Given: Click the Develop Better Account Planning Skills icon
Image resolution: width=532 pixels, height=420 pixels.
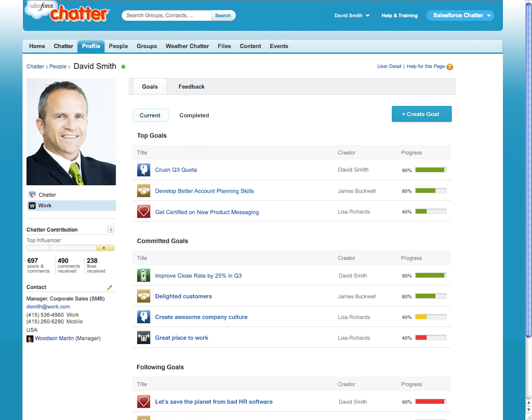Looking at the screenshot, I should 143,191.
